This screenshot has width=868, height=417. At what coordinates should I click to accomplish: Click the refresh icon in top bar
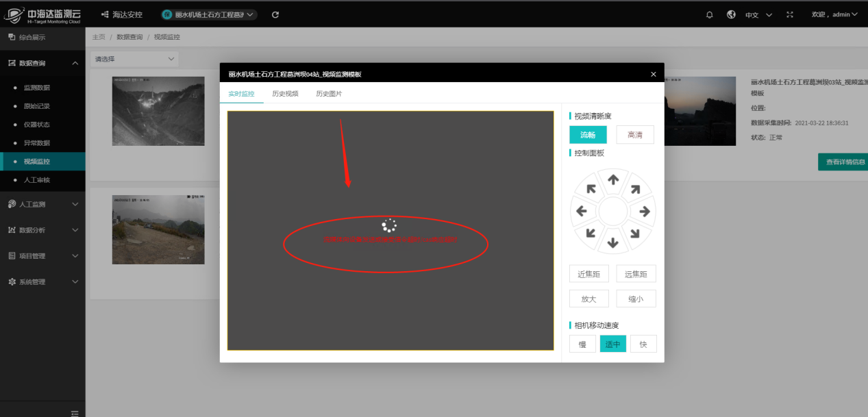(x=275, y=14)
